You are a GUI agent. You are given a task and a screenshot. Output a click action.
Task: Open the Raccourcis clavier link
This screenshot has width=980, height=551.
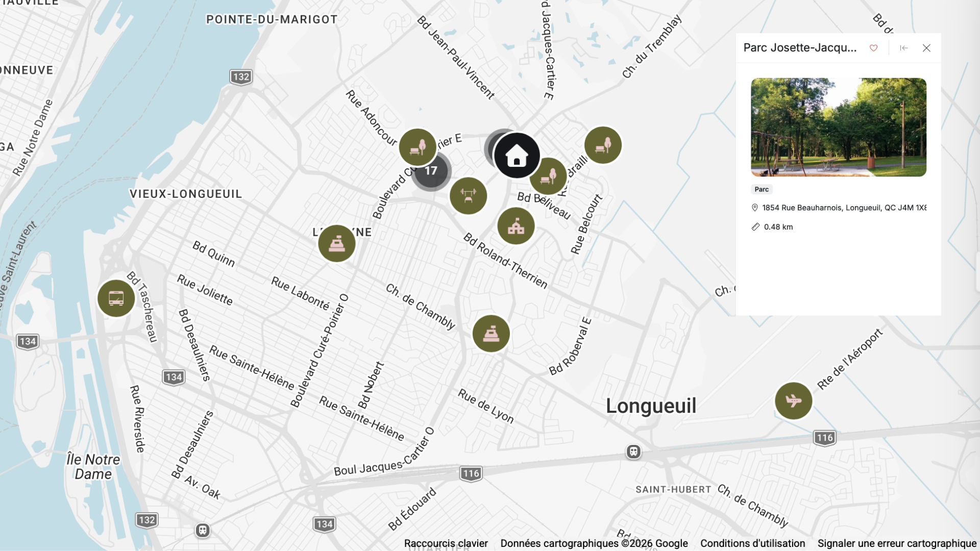click(446, 543)
